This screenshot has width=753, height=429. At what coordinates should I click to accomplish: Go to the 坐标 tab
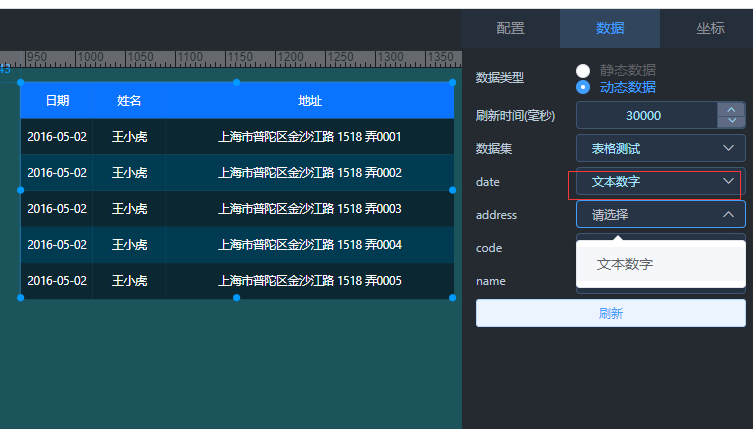(x=710, y=28)
